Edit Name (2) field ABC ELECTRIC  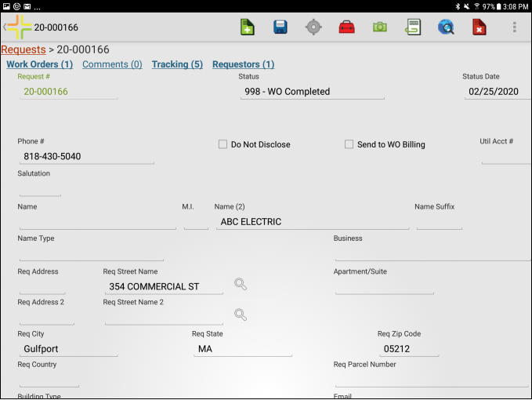313,222
